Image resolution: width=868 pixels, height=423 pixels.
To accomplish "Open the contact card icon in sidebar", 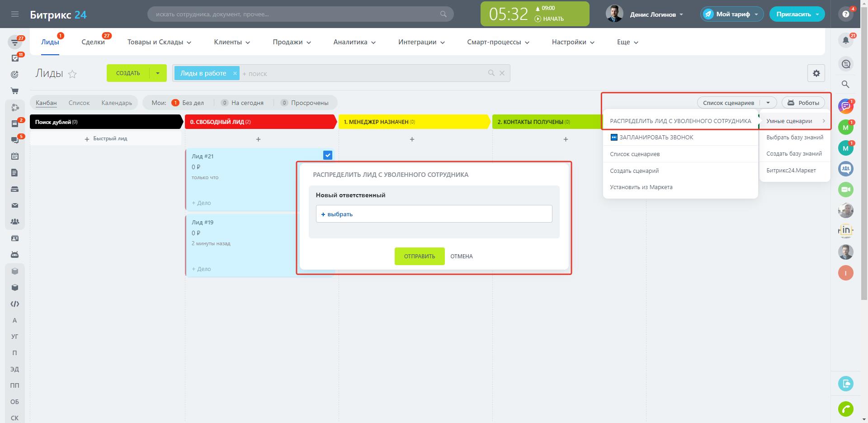I will (x=14, y=238).
